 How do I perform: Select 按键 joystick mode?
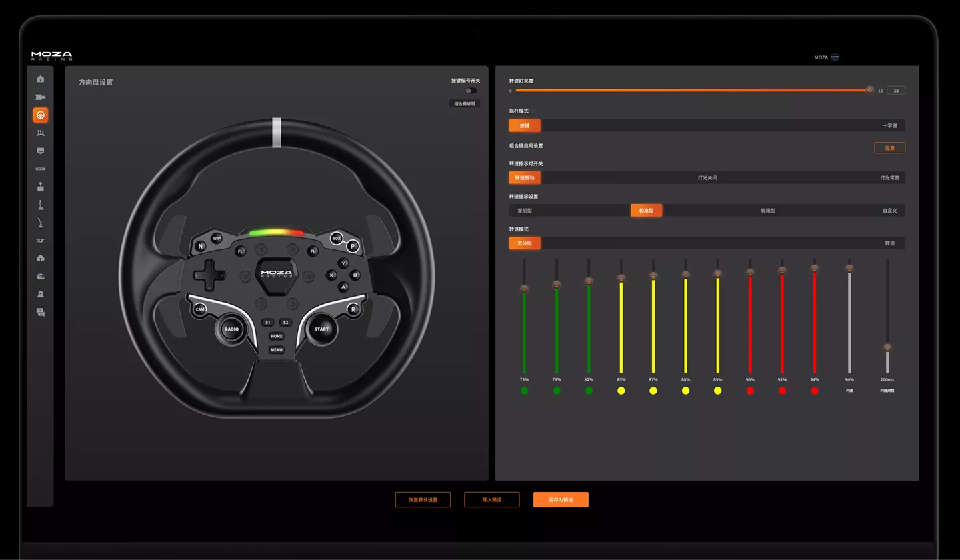tap(525, 125)
